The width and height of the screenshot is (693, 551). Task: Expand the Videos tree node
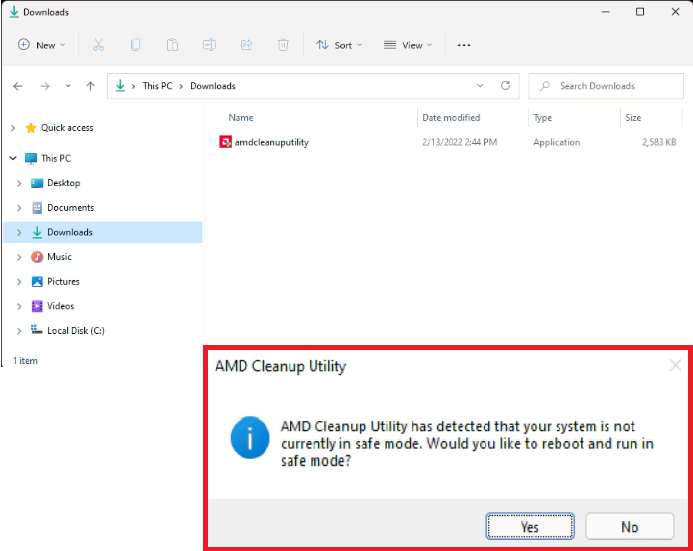pos(19,306)
